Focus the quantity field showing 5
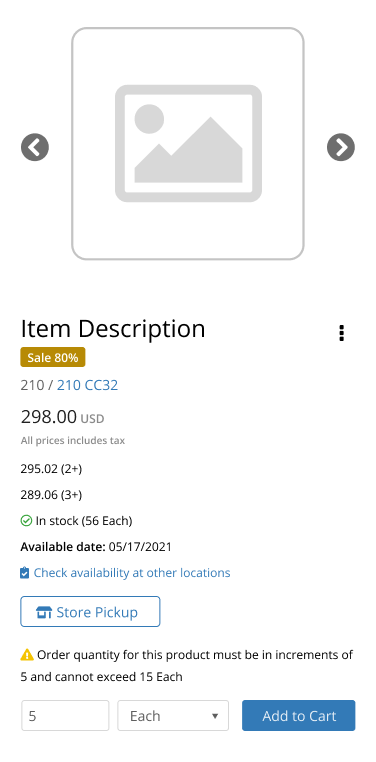The height and width of the screenshot is (762, 376). click(x=65, y=716)
